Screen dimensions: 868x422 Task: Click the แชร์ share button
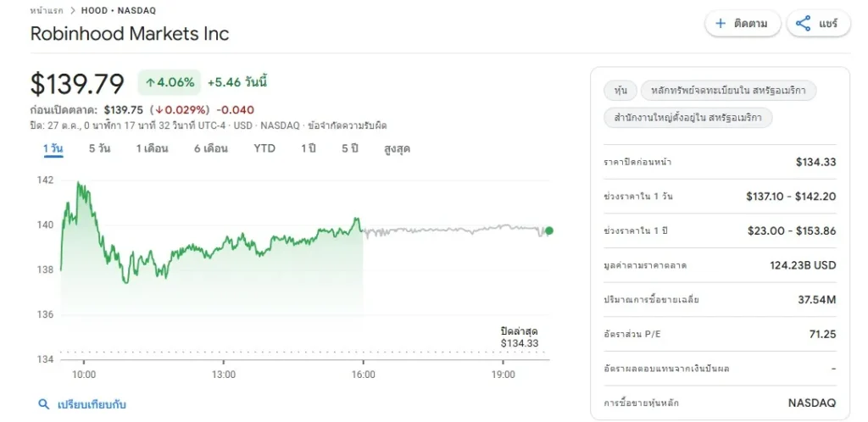tap(818, 24)
